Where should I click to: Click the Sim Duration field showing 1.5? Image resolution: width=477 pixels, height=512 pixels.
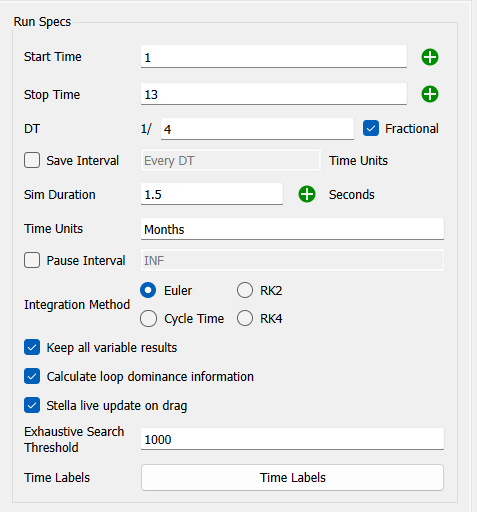[212, 194]
